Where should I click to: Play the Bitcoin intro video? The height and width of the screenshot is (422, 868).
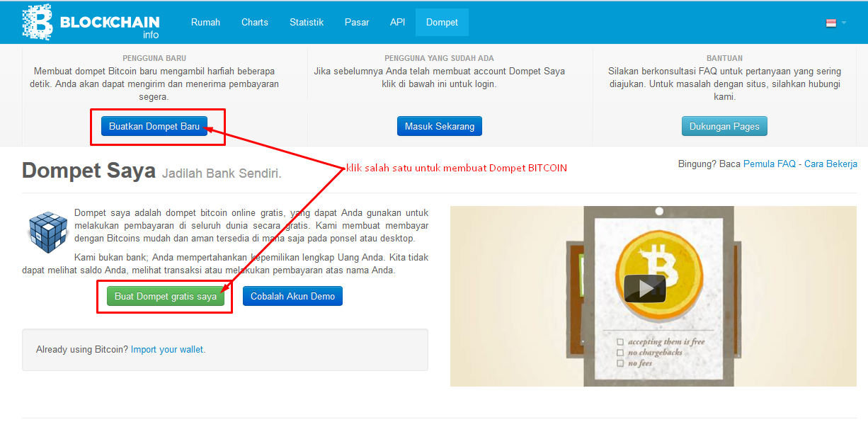pos(645,288)
